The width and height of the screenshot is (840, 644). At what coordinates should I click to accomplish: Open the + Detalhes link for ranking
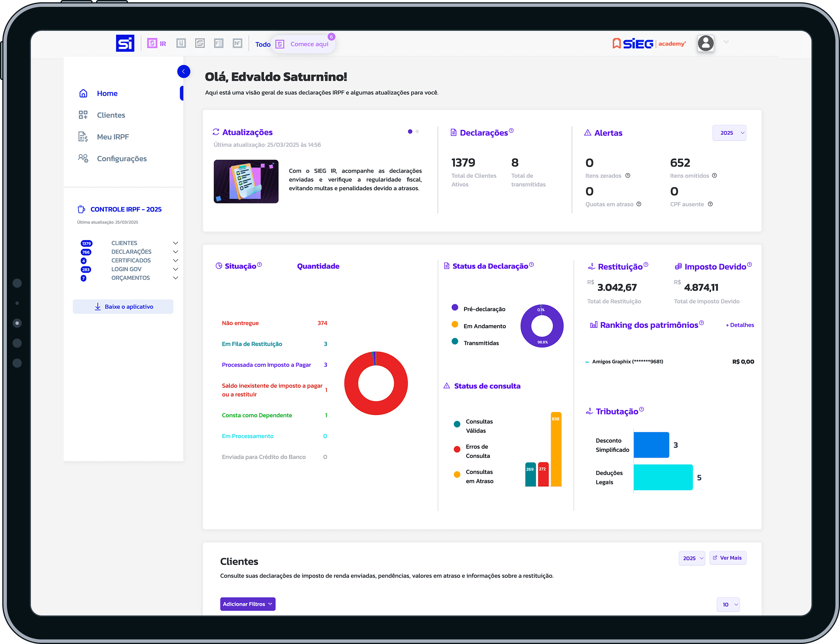[x=740, y=325]
